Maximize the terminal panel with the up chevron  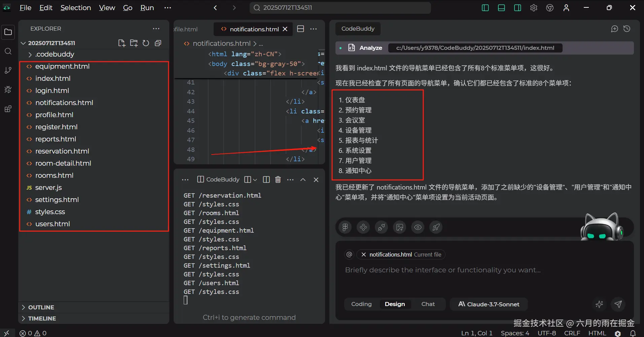pos(303,179)
